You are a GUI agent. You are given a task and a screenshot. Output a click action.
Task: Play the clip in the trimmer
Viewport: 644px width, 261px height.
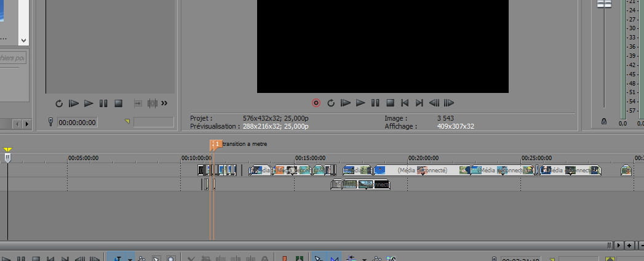[x=89, y=103]
